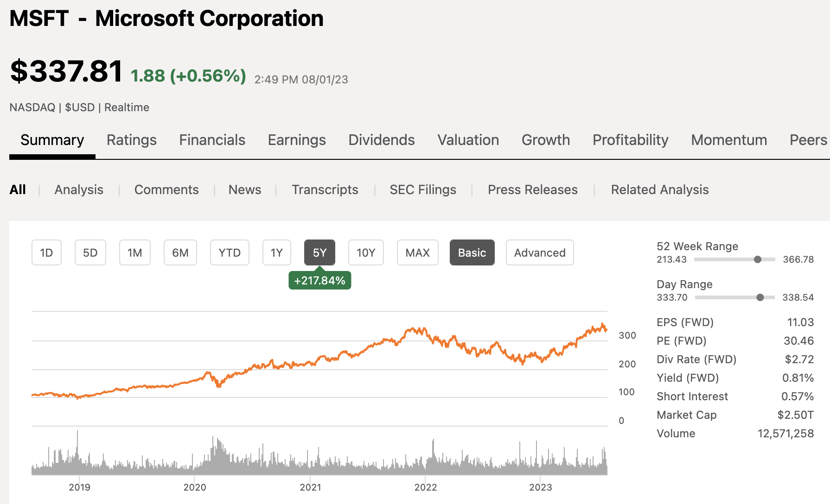View SEC Filings
The height and width of the screenshot is (504, 830).
(x=423, y=190)
